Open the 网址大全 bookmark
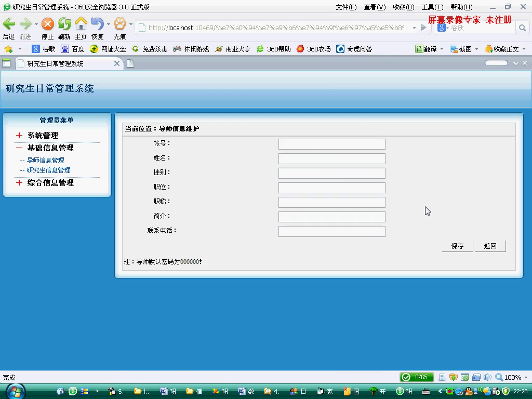Viewport: 532px width, 399px height. pyautogui.click(x=108, y=49)
